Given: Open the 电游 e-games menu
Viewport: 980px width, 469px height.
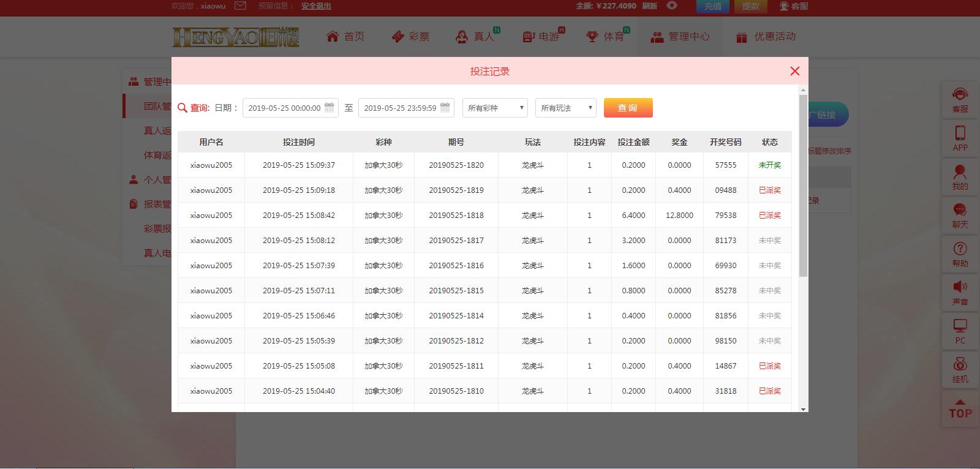Looking at the screenshot, I should [x=543, y=37].
